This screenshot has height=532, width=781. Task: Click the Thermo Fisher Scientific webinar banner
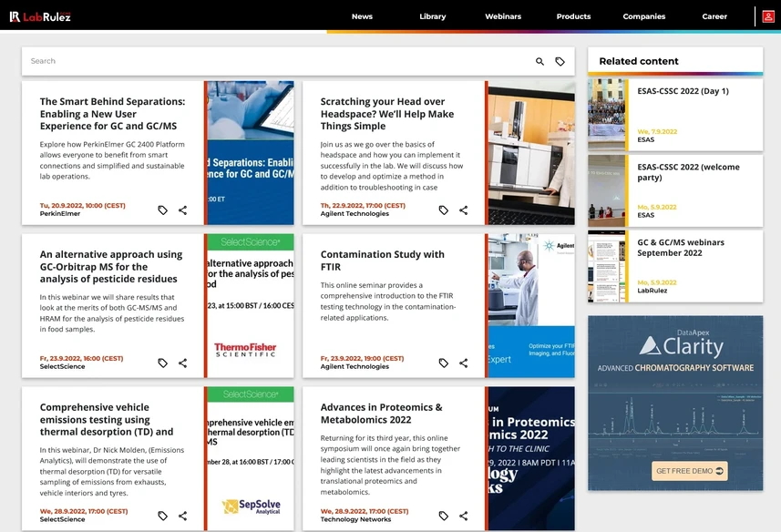[251, 305]
